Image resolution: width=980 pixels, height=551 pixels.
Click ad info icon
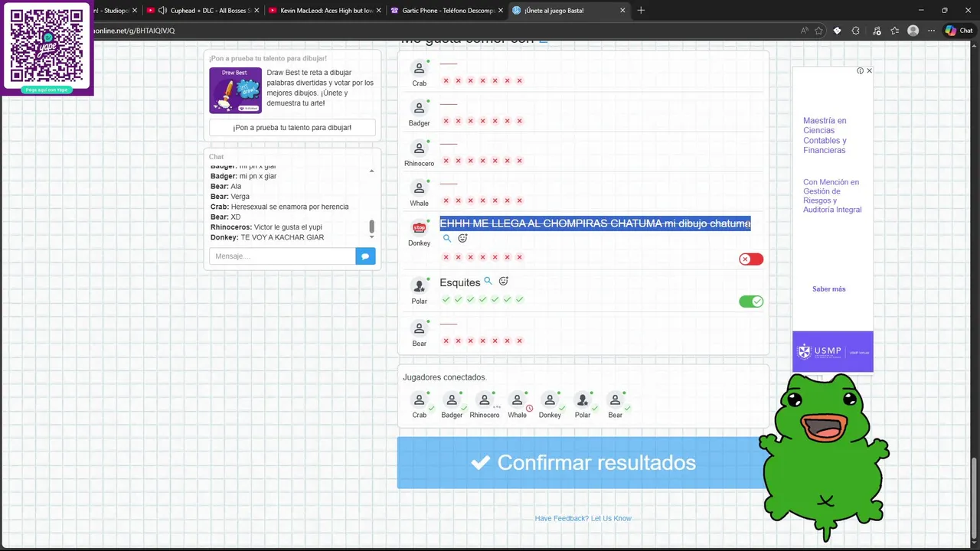coord(860,70)
